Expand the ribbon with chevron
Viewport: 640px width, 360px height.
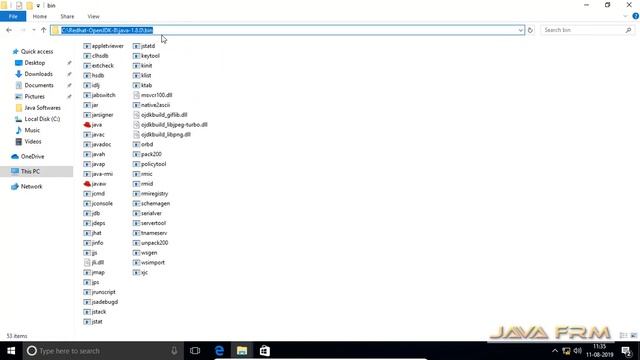click(x=625, y=16)
